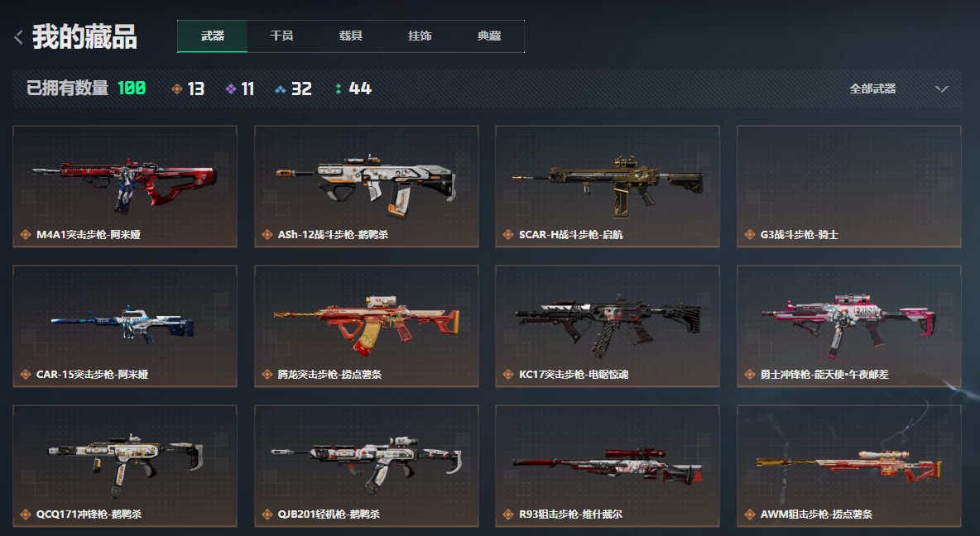Open the 典藏 tab

click(x=488, y=36)
